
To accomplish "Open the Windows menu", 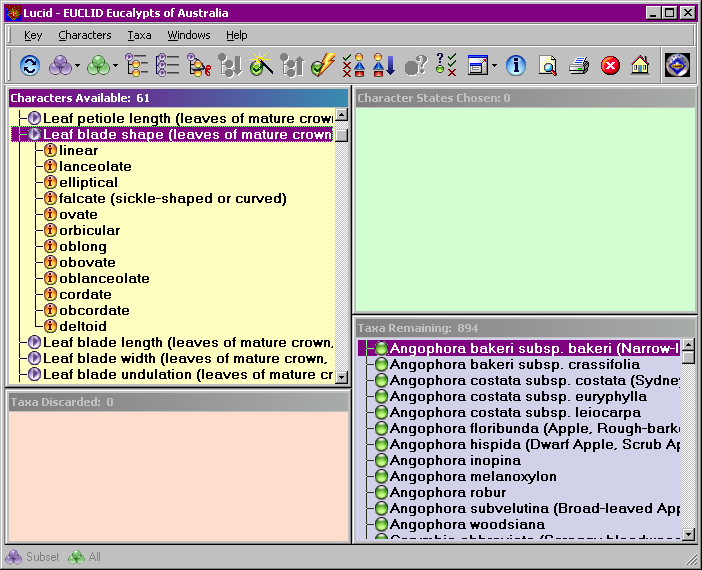I will [188, 35].
